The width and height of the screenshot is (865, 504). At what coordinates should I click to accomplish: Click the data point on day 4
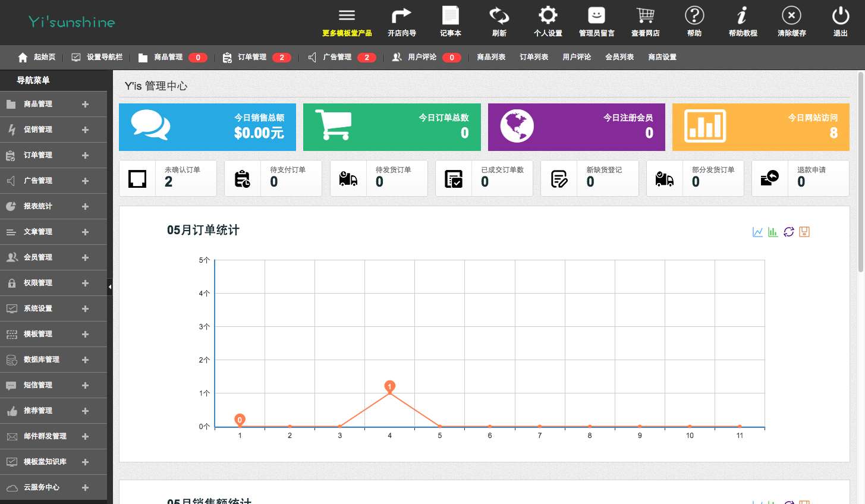tap(390, 393)
